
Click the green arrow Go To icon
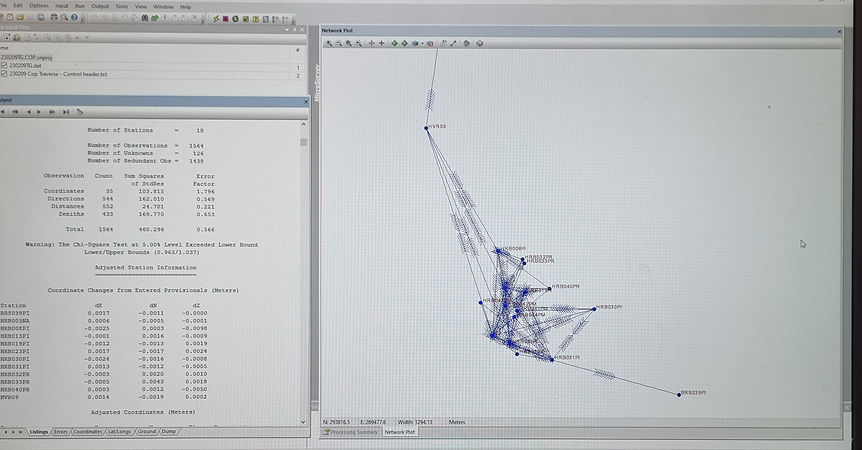coord(155,18)
